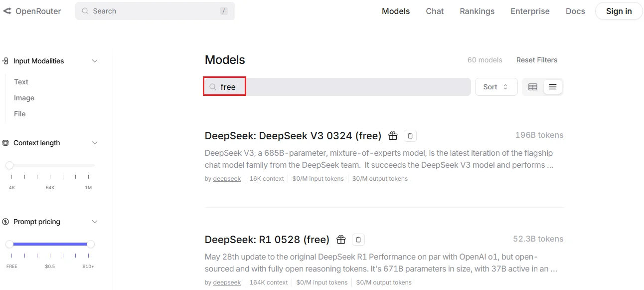This screenshot has width=644, height=290.
Task: Click Reset Filters
Action: click(x=537, y=60)
